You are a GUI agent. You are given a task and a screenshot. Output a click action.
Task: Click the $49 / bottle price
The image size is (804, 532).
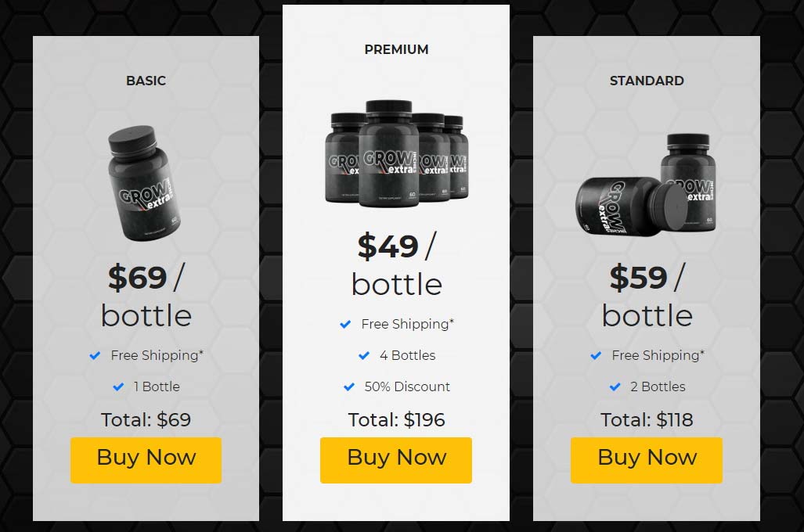point(396,264)
